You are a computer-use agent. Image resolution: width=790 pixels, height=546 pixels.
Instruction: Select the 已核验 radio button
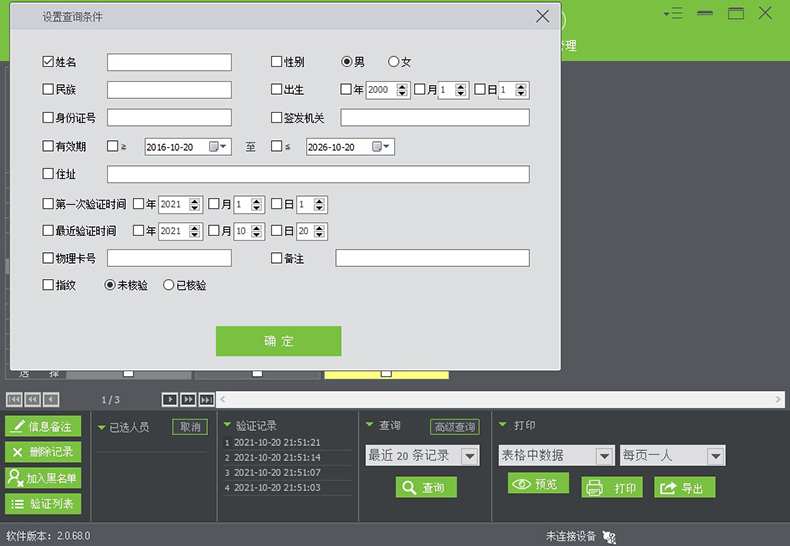pyautogui.click(x=168, y=285)
